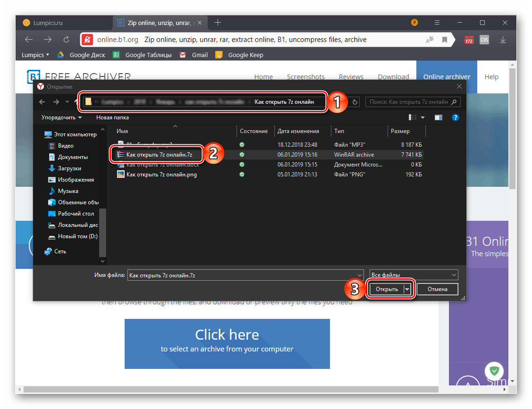532x409 pixels.
Task: Open the Reviews menu item
Action: pos(351,76)
